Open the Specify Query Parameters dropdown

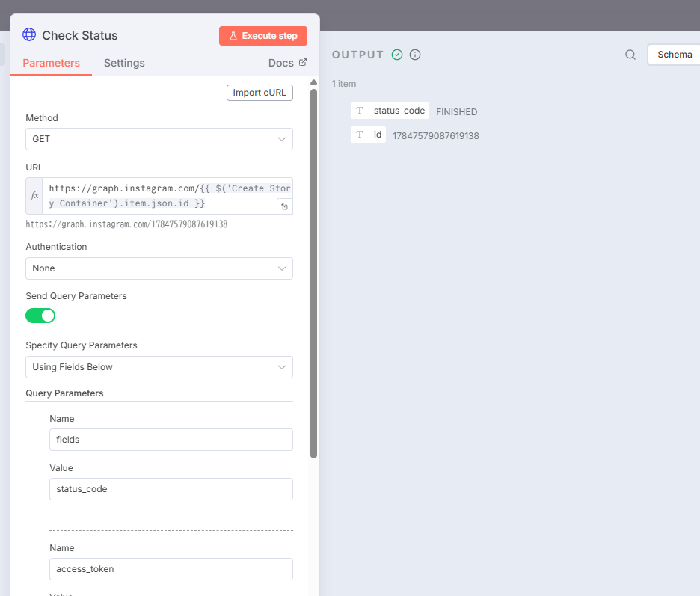(159, 367)
